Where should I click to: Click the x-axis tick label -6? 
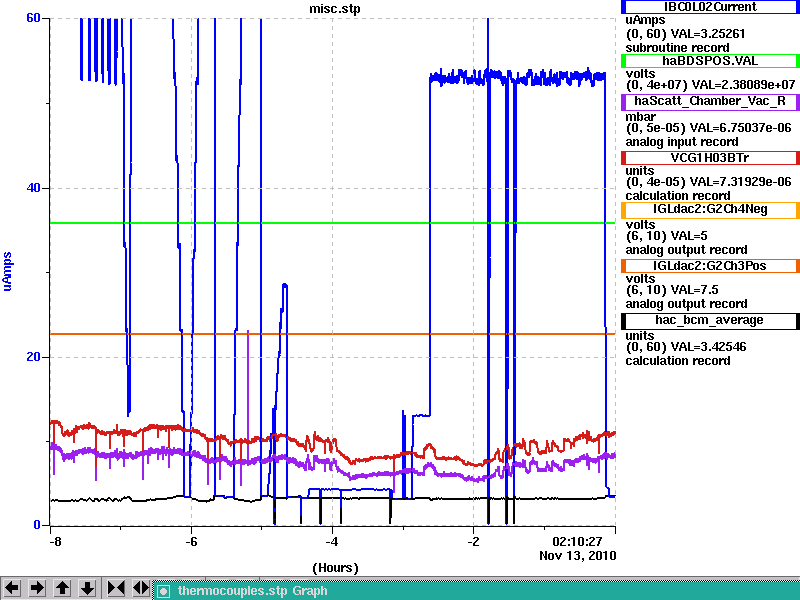[191, 541]
